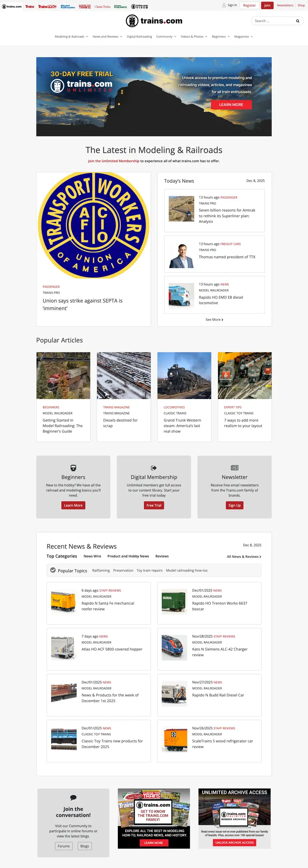Click LEARN MORE on Trains.com Family ad
Viewport: 308px width, 868px height.
click(153, 843)
